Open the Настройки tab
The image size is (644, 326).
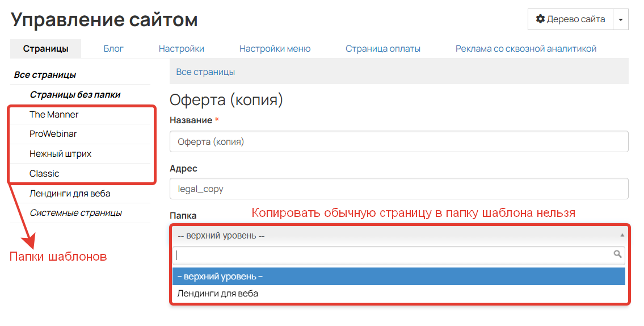tap(182, 48)
